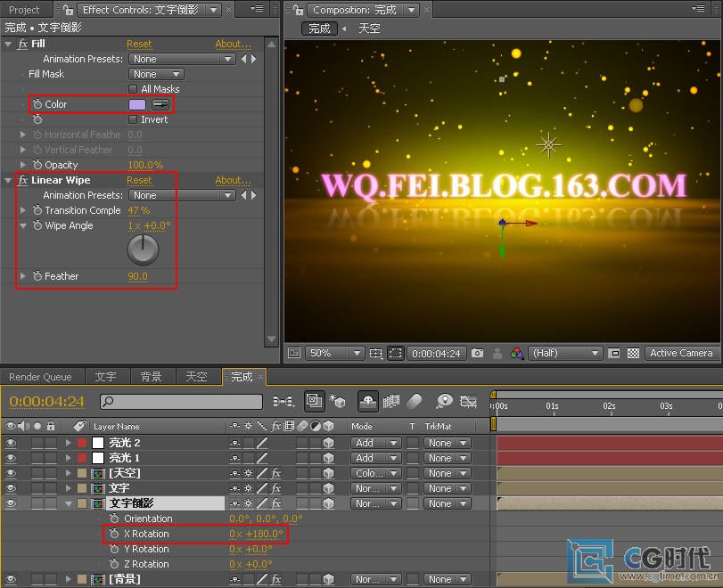Toggle the transparency grid icon
This screenshot has width=723, height=588.
coord(633,354)
